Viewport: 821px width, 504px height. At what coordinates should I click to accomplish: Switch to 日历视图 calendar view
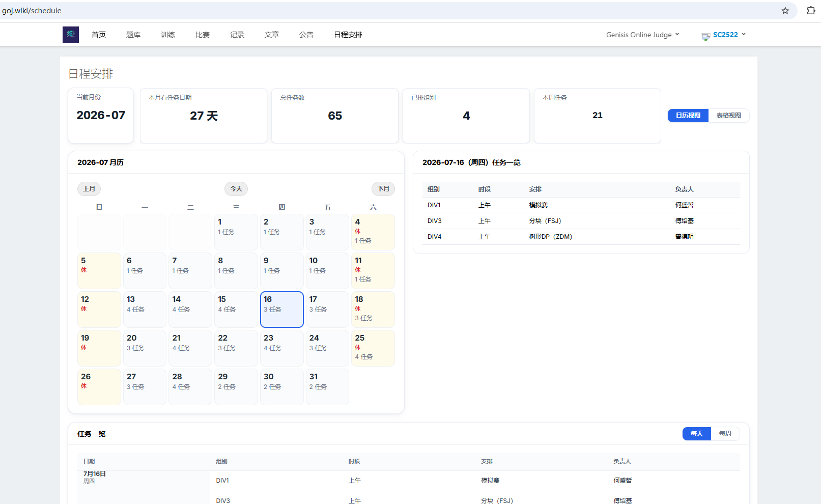click(x=688, y=116)
